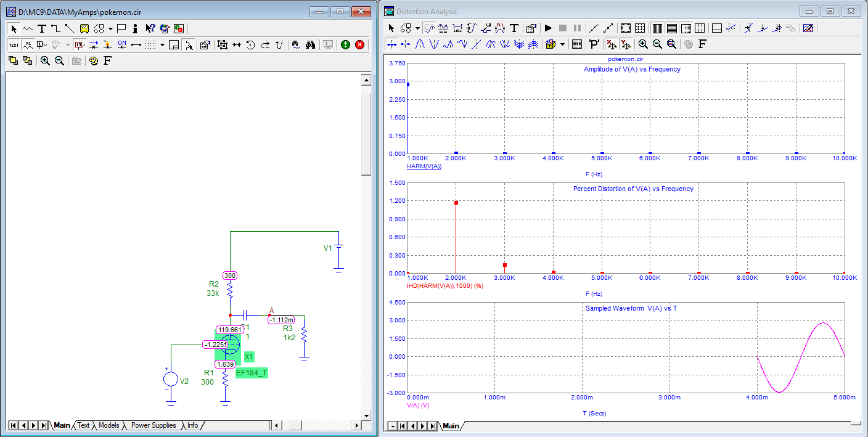Zoom out in Distortion Analysis window

coord(657,44)
